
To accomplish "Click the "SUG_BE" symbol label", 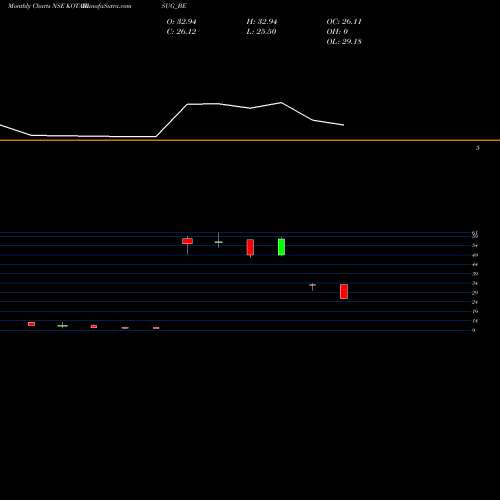I will click(174, 6).
